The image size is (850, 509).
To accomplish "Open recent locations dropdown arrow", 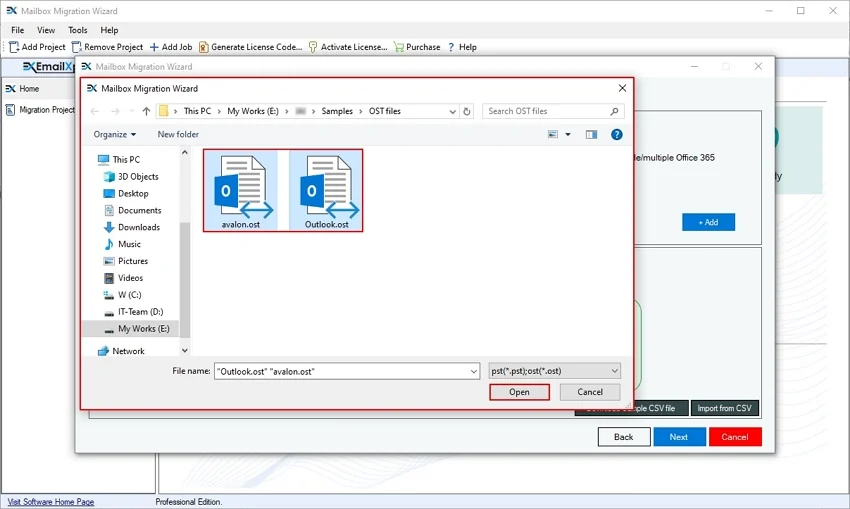I will coord(132,111).
